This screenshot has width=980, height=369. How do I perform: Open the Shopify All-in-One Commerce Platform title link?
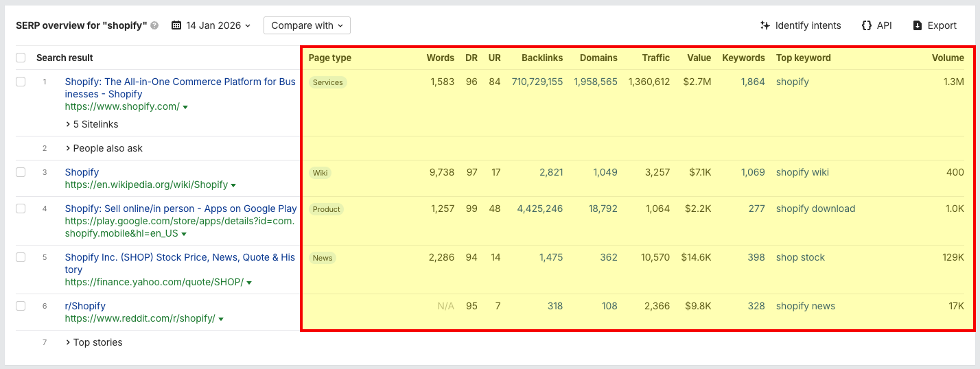[x=180, y=88]
